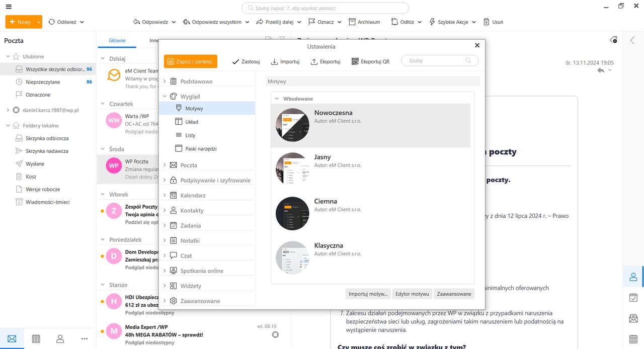644x349 pixels.
Task: Expand the Podstawowe settings section
Action: tap(165, 81)
